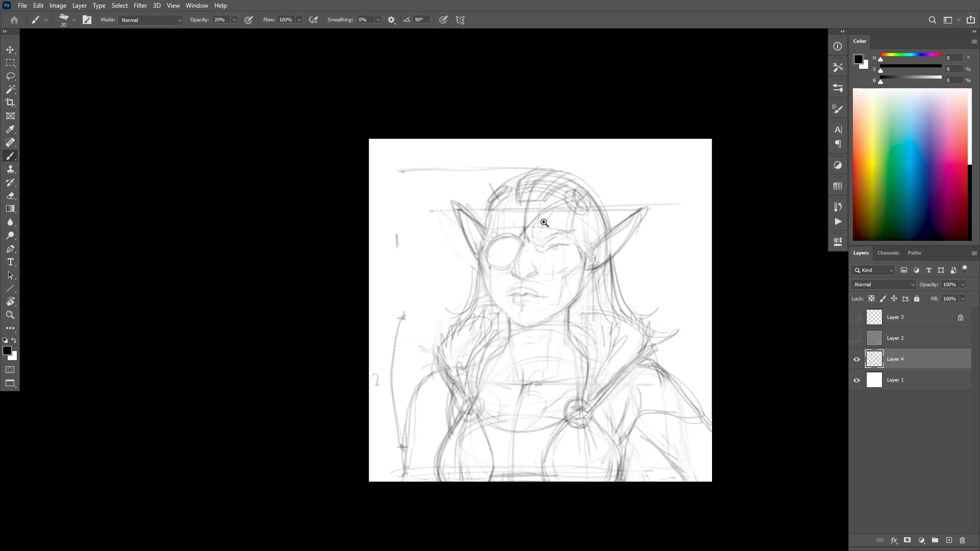
Task: Select the Lasso tool
Action: click(10, 77)
